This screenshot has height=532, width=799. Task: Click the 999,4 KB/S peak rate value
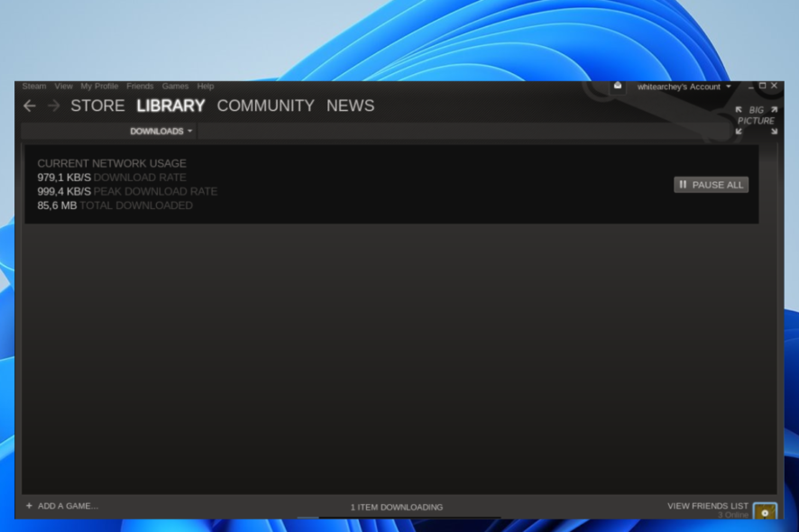click(x=64, y=191)
